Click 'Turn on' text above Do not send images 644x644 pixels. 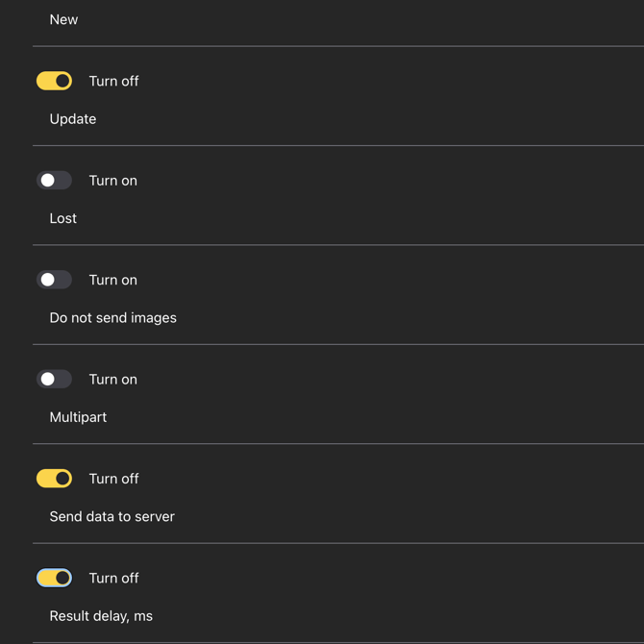pos(112,280)
